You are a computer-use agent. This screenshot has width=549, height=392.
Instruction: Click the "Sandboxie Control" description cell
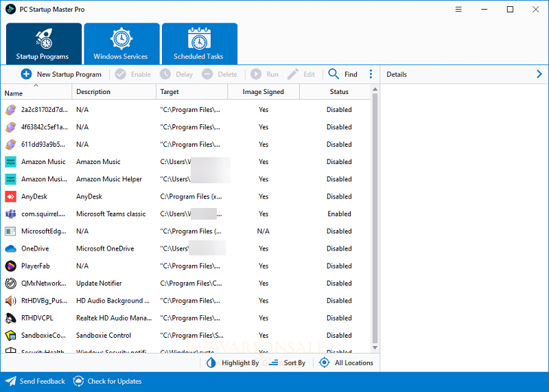104,336
